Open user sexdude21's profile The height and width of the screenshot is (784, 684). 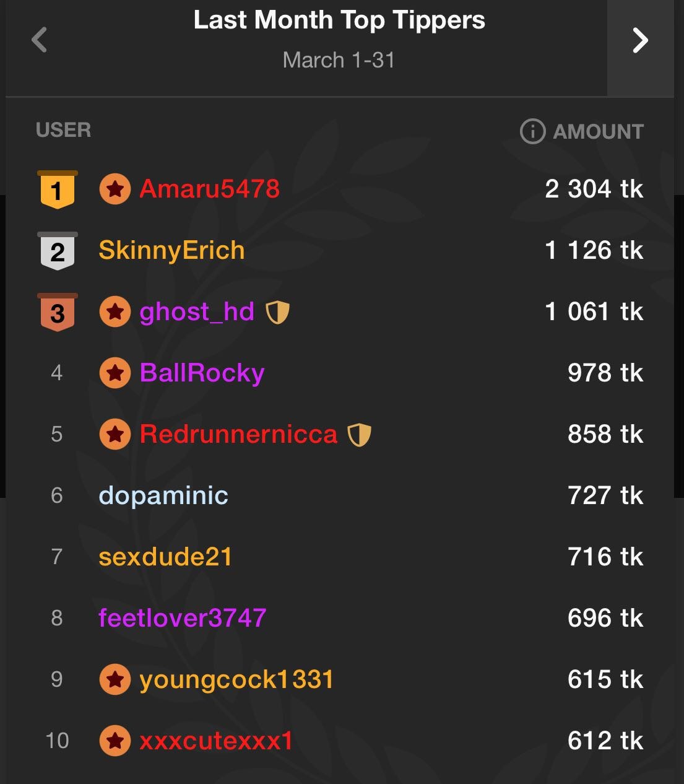(165, 557)
